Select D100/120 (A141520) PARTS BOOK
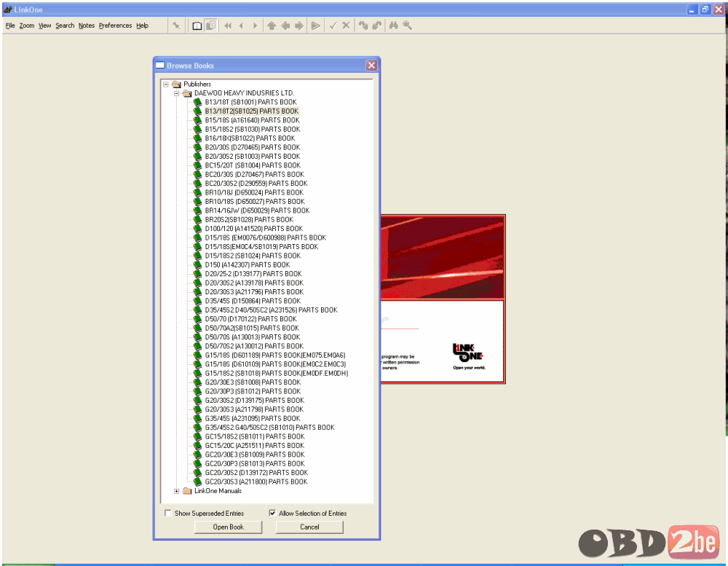The height and width of the screenshot is (566, 728). [253, 229]
